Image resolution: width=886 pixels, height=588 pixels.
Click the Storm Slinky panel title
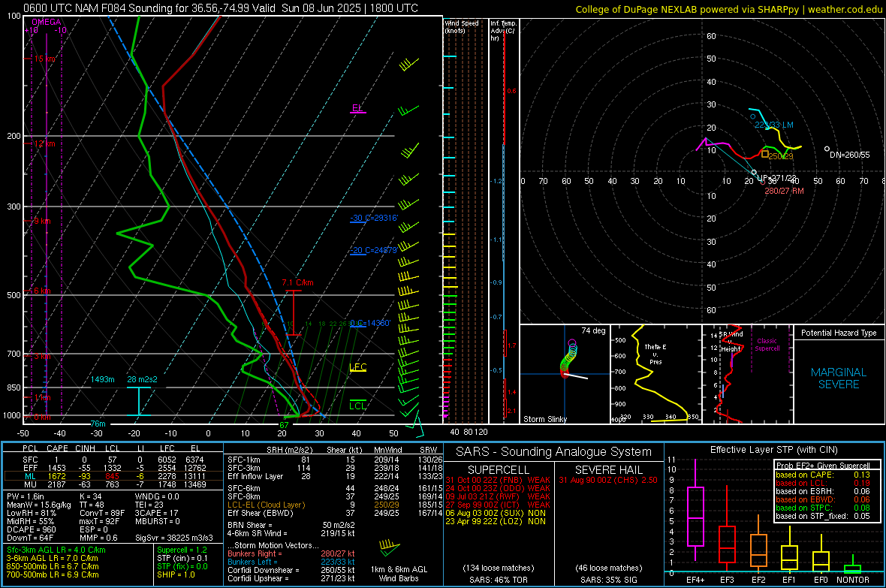[545, 419]
